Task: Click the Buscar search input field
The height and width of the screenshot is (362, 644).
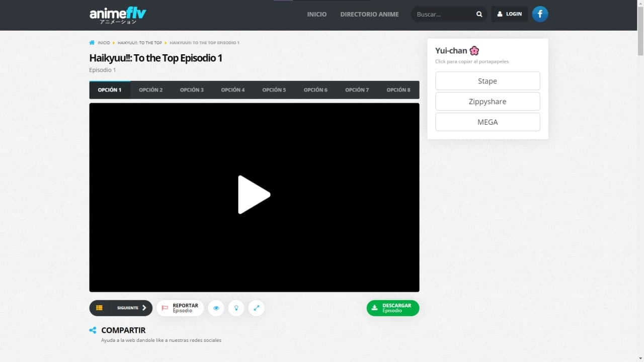Action: 443,14
